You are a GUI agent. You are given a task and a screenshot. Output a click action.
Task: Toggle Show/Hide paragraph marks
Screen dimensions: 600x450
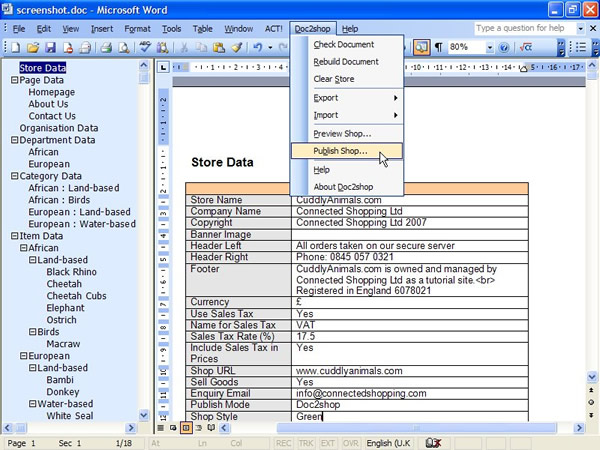point(439,47)
